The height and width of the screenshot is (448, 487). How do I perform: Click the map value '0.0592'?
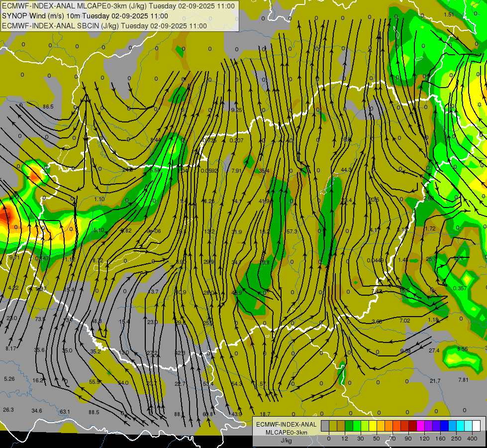tap(209, 171)
